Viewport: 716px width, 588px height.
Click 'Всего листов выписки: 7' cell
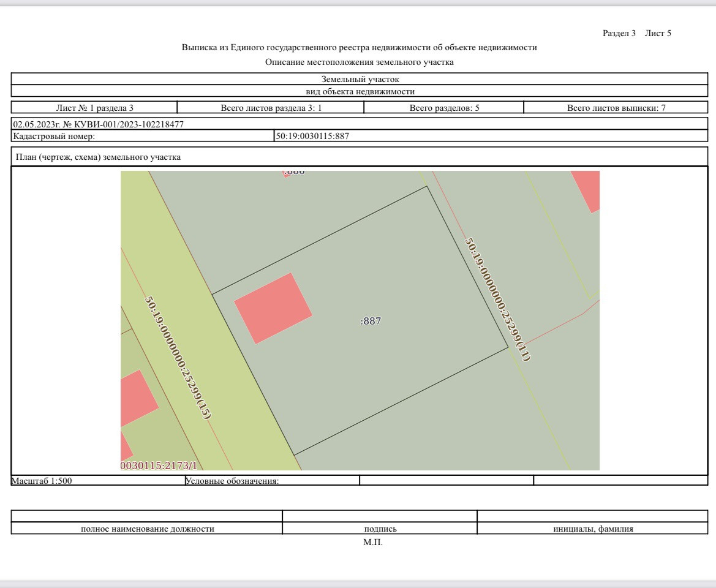(616, 108)
